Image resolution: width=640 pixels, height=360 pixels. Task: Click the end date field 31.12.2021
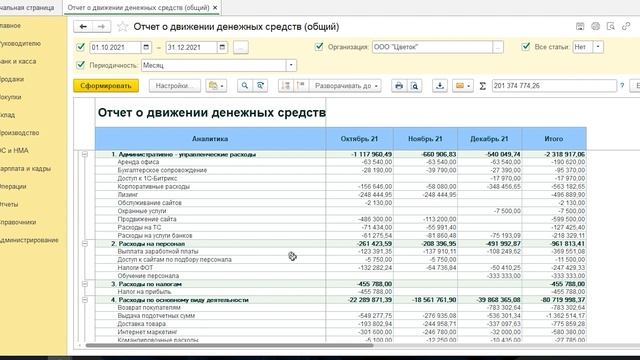click(x=191, y=47)
